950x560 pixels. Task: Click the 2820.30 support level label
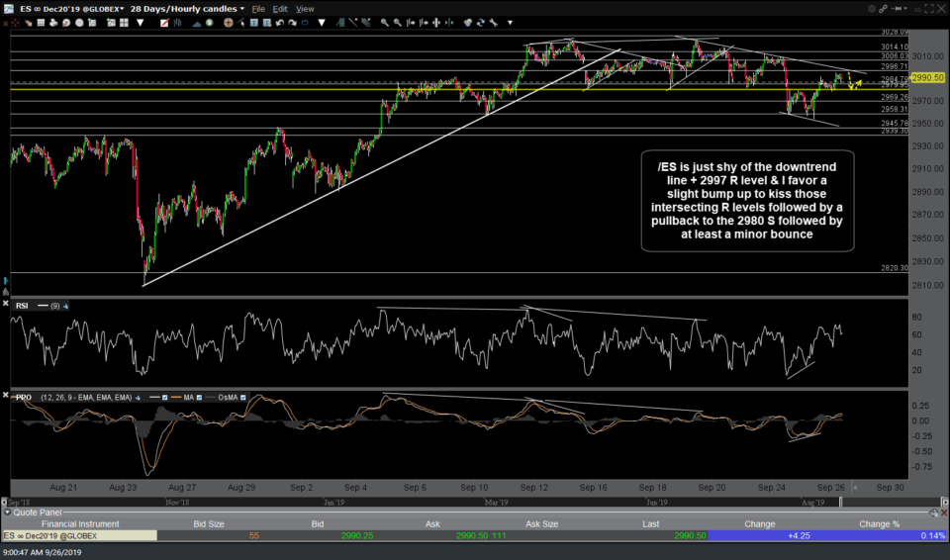point(895,268)
